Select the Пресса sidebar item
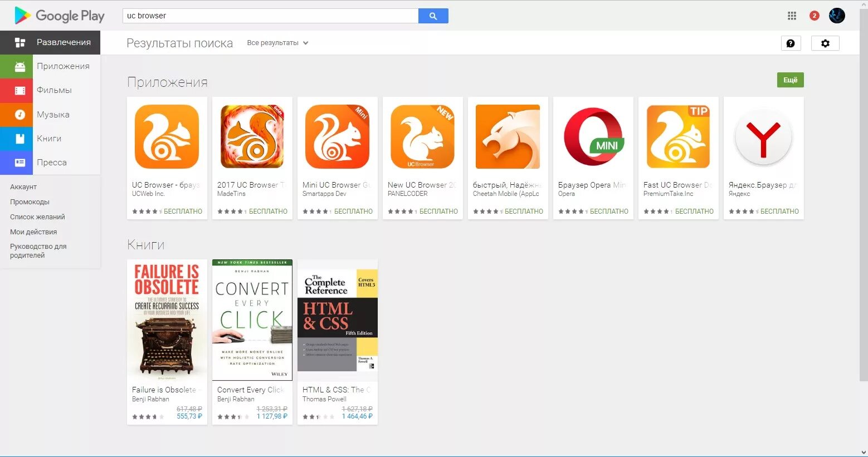This screenshot has width=868, height=457. [50, 163]
